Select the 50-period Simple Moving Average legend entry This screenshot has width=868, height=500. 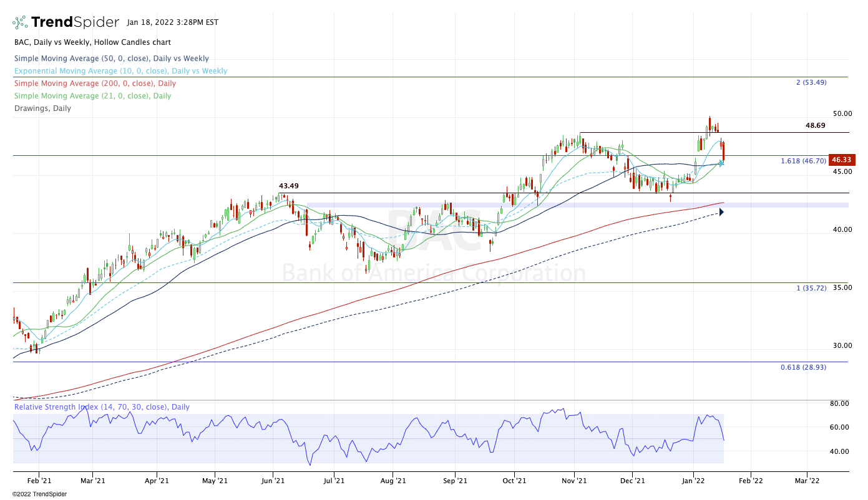112,59
